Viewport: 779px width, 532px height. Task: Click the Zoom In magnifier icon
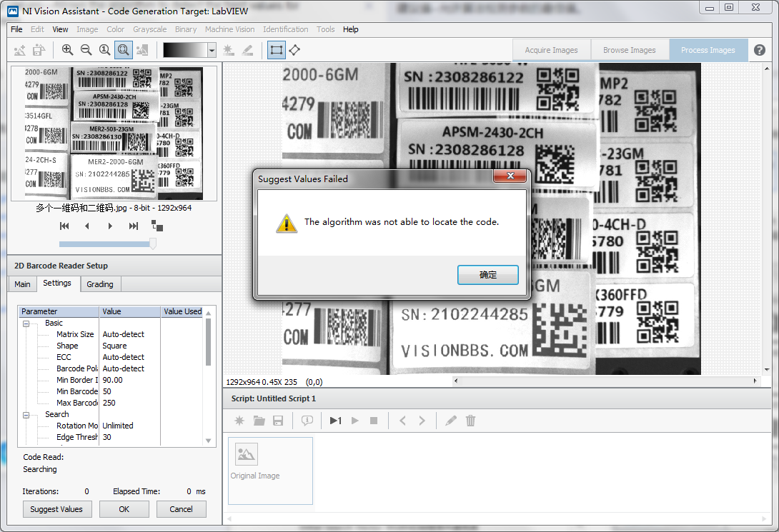coord(67,49)
